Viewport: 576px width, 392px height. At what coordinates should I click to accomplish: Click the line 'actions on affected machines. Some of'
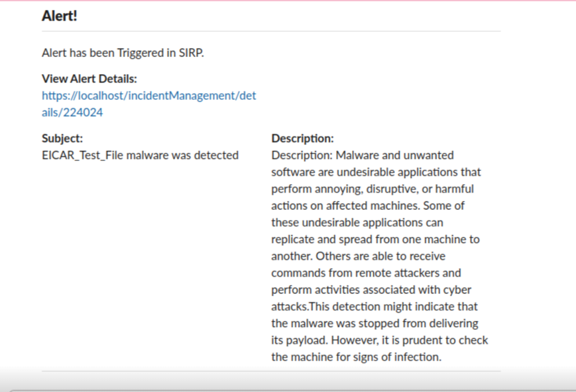368,206
